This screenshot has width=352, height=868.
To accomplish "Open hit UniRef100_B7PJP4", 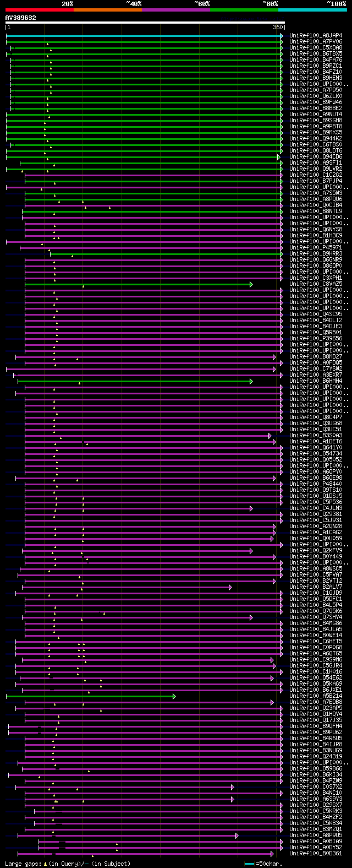I will click(x=316, y=181).
